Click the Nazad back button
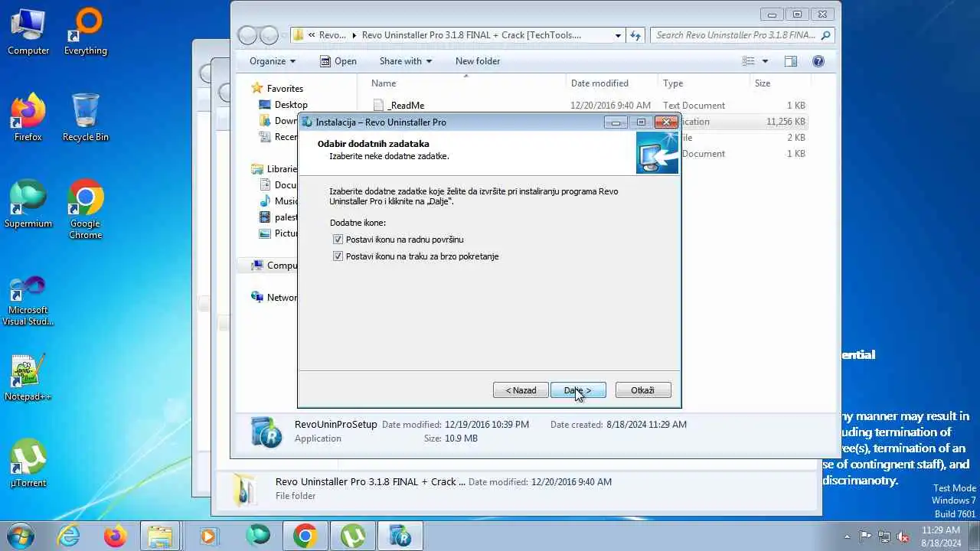The height and width of the screenshot is (551, 980). (521, 390)
